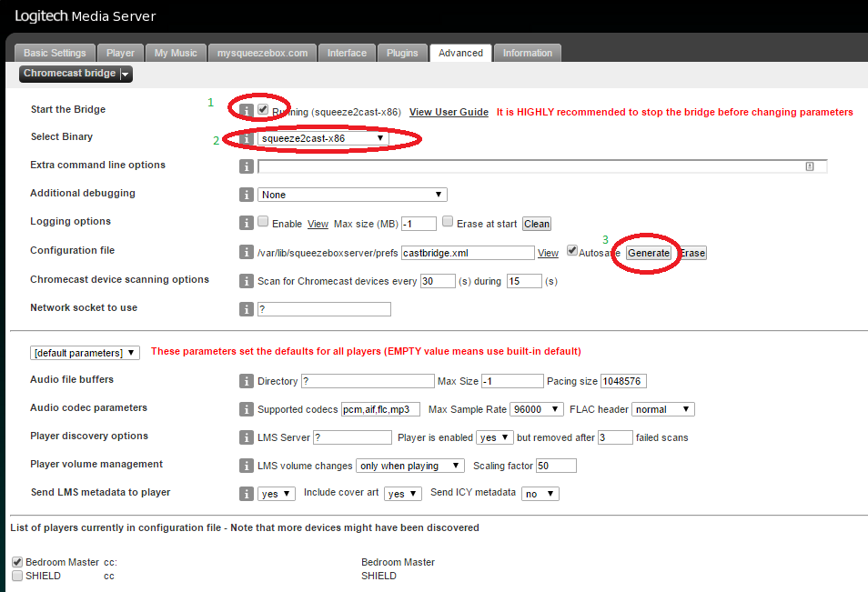The width and height of the screenshot is (868, 592).
Task: Expand the squeeze2cast-x86 binary dropdown
Action: pos(323,138)
